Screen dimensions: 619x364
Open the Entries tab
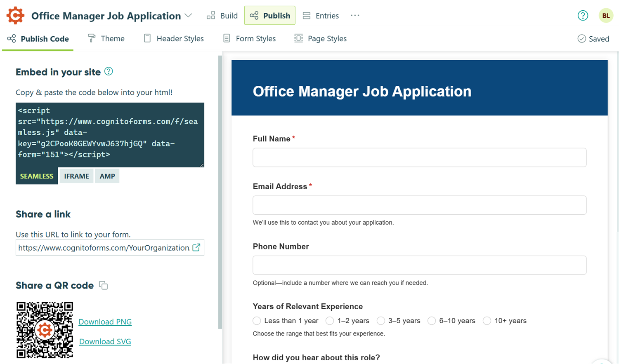pyautogui.click(x=321, y=16)
